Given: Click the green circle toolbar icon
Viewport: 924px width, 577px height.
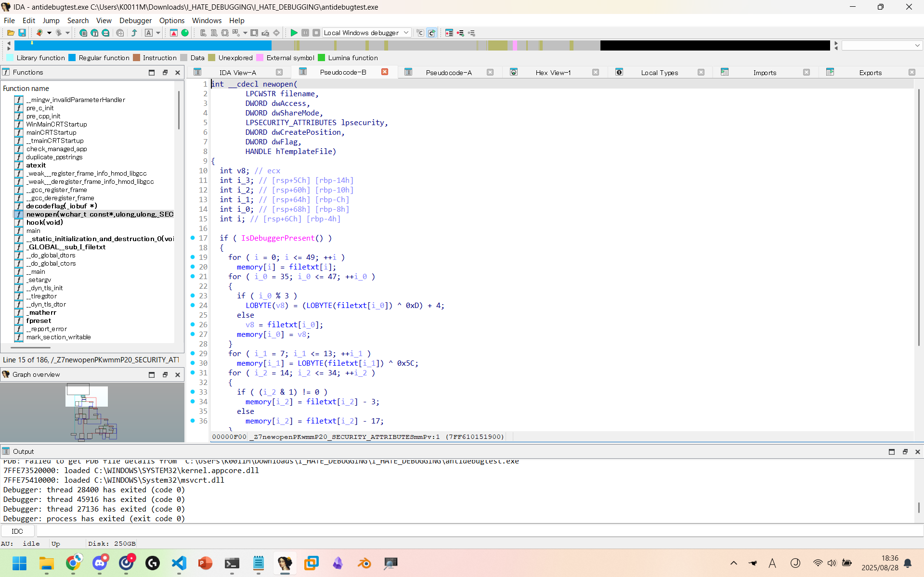Looking at the screenshot, I should 185,33.
